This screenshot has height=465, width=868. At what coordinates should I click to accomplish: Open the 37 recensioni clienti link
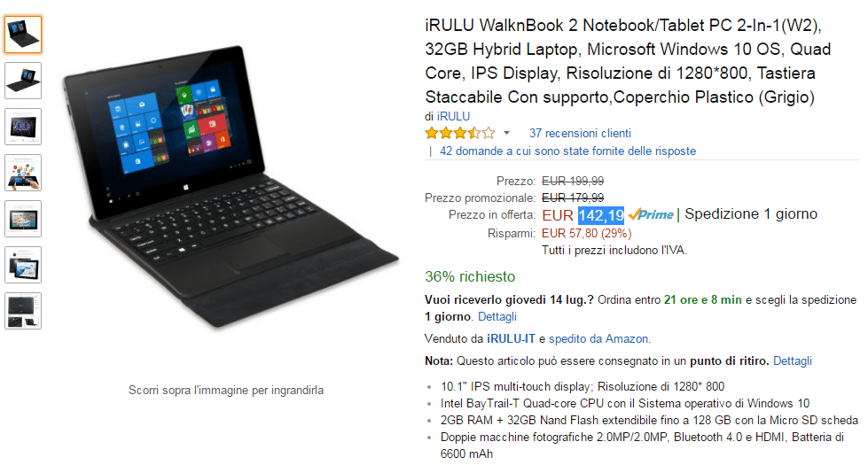click(x=580, y=133)
